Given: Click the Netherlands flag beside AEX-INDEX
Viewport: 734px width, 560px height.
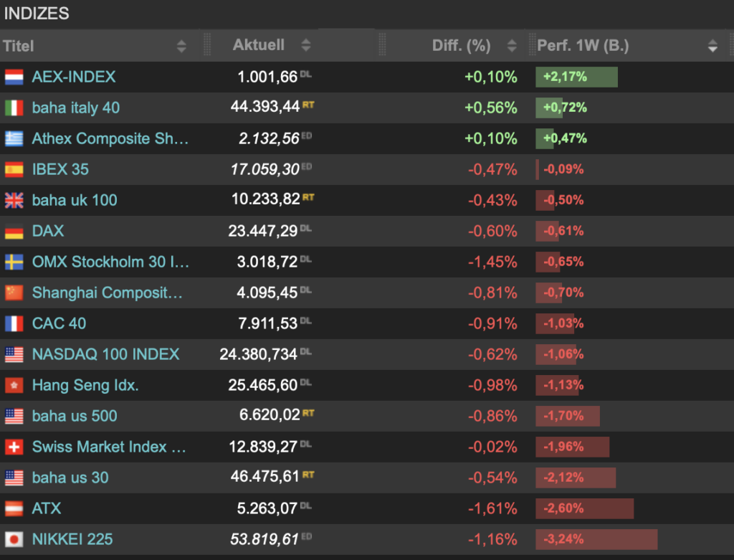Looking at the screenshot, I should [14, 77].
